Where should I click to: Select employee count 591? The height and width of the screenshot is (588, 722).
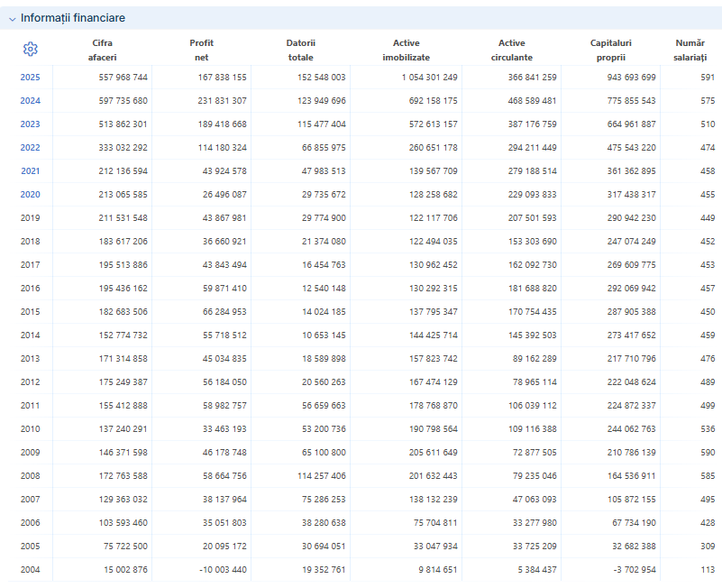(x=708, y=78)
